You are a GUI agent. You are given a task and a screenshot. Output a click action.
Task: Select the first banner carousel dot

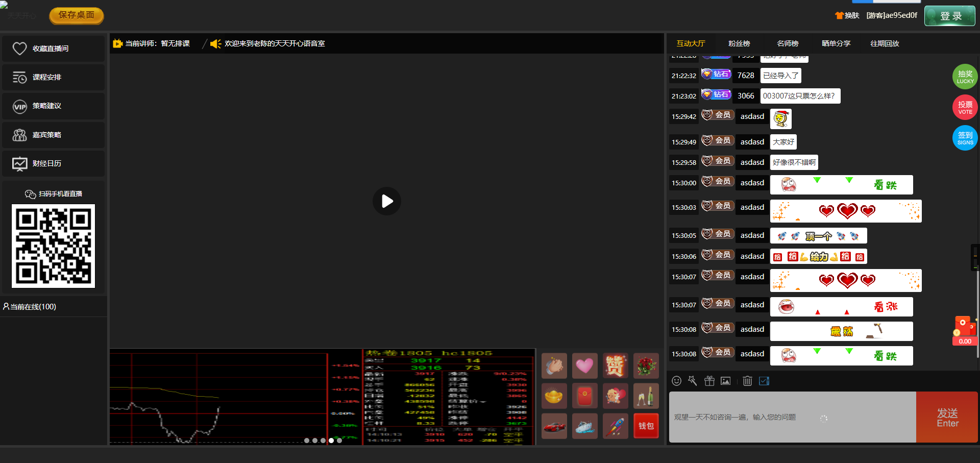(x=307, y=441)
